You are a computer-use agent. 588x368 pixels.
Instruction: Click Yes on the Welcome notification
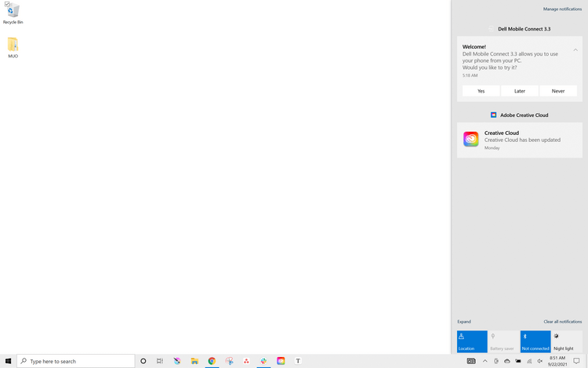pos(481,91)
